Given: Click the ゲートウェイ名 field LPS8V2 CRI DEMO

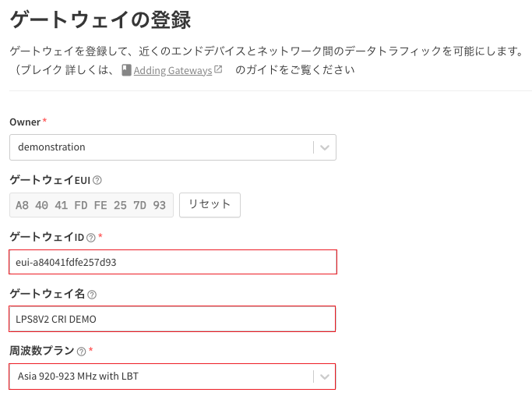Looking at the screenshot, I should tap(172, 319).
